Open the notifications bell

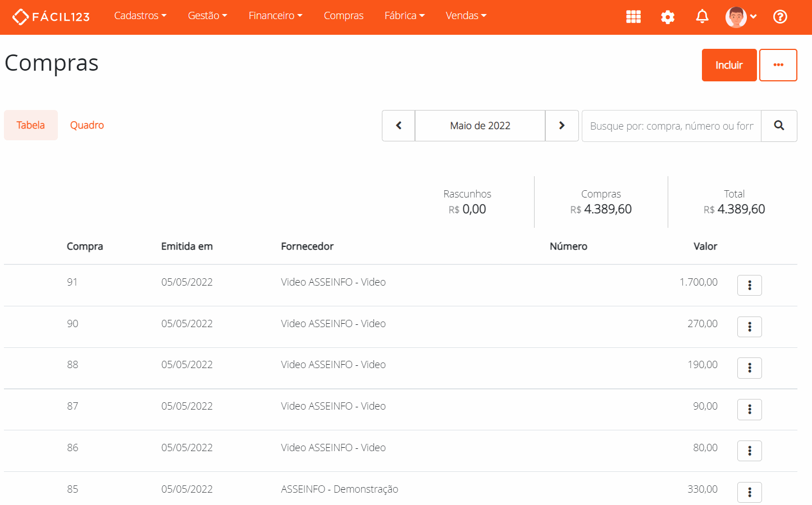[x=702, y=17]
